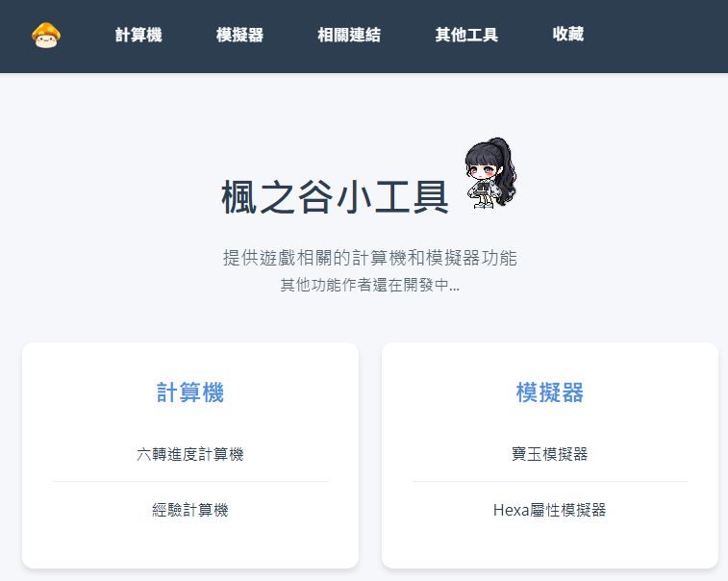Open the 經驗計算機 link
The height and width of the screenshot is (581, 728).
coord(190,510)
